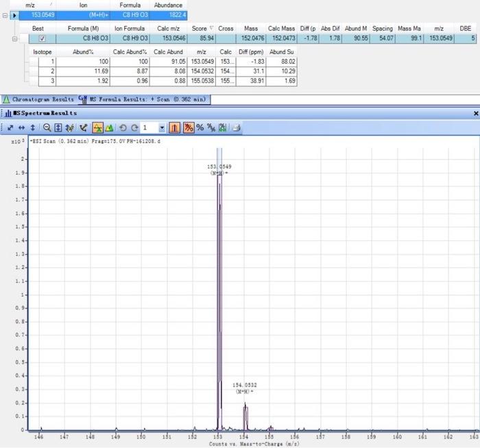Click the Calc Mass column header

(x=281, y=29)
